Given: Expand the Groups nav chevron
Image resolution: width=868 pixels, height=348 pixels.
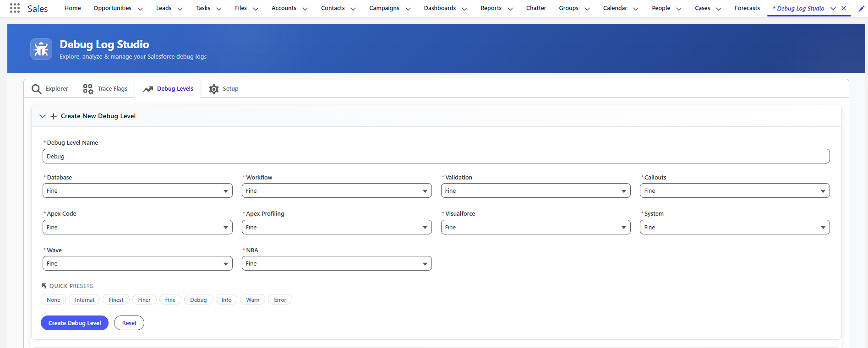Looking at the screenshot, I should (587, 9).
